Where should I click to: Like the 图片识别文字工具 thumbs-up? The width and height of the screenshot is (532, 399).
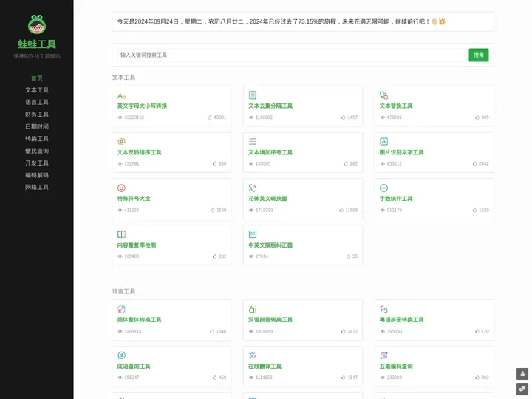[474, 163]
